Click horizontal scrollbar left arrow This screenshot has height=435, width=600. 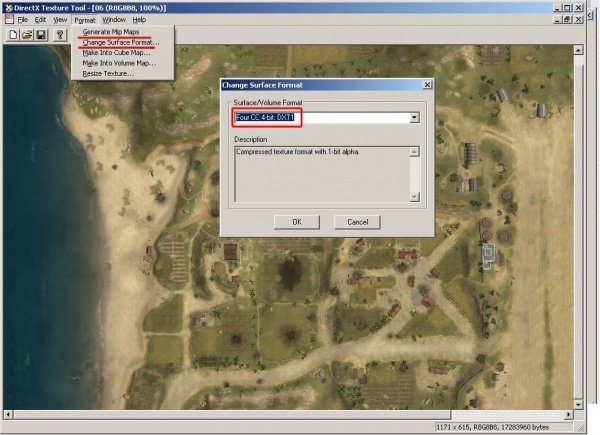(8, 414)
